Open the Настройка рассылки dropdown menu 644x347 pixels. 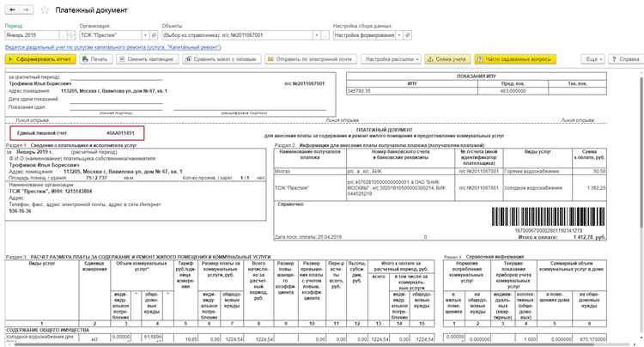(x=392, y=58)
